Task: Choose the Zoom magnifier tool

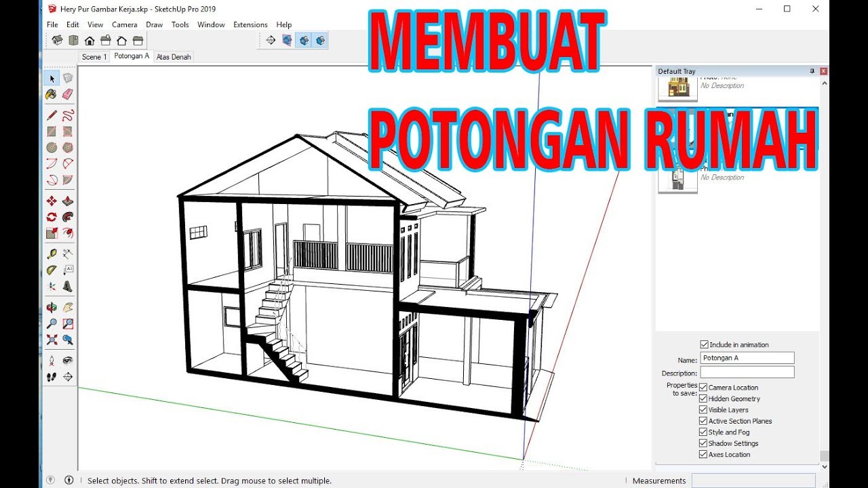Action: 52,324
